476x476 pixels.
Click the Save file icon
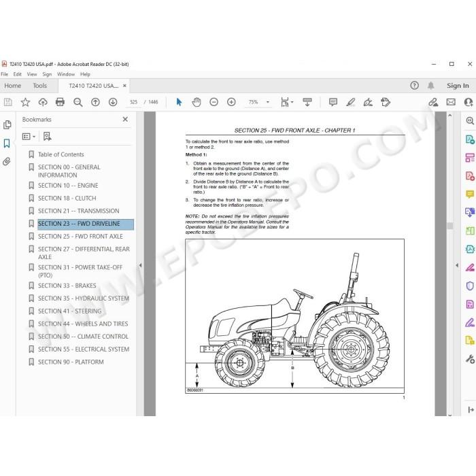8,102
